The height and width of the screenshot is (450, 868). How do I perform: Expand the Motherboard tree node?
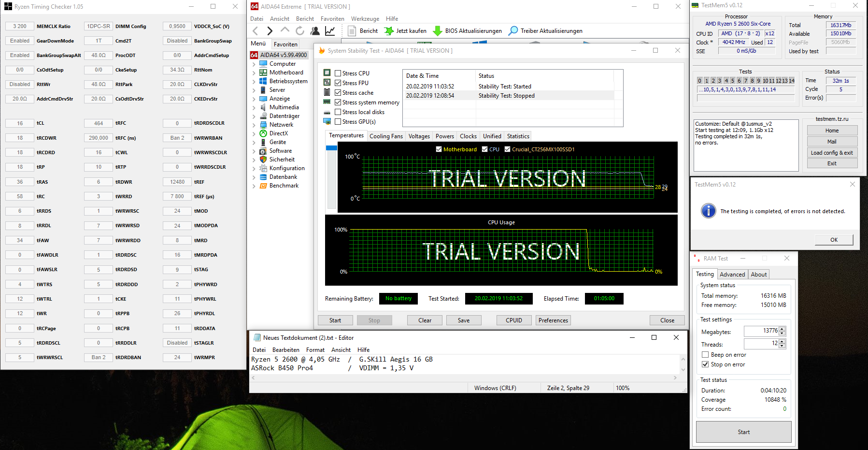[x=254, y=73]
